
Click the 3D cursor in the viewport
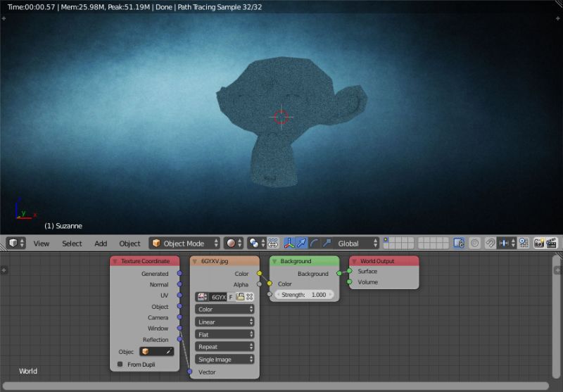tap(281, 117)
